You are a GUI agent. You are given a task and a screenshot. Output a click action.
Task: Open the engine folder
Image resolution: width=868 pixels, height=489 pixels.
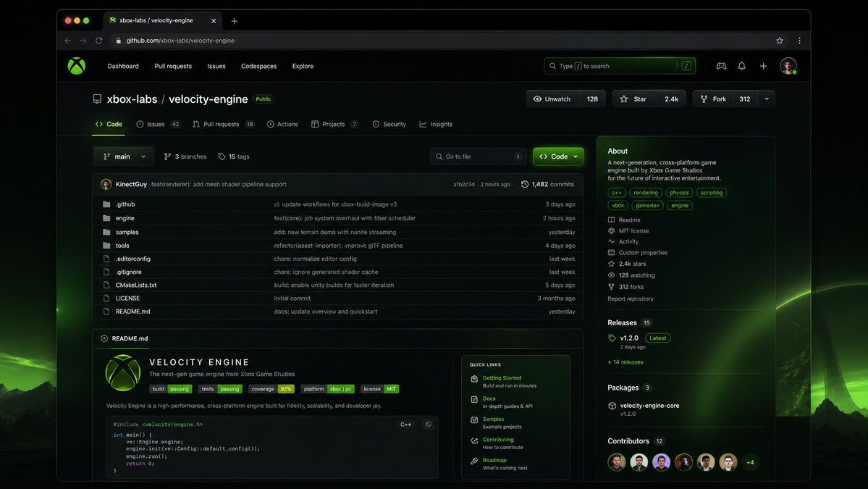[x=125, y=218]
